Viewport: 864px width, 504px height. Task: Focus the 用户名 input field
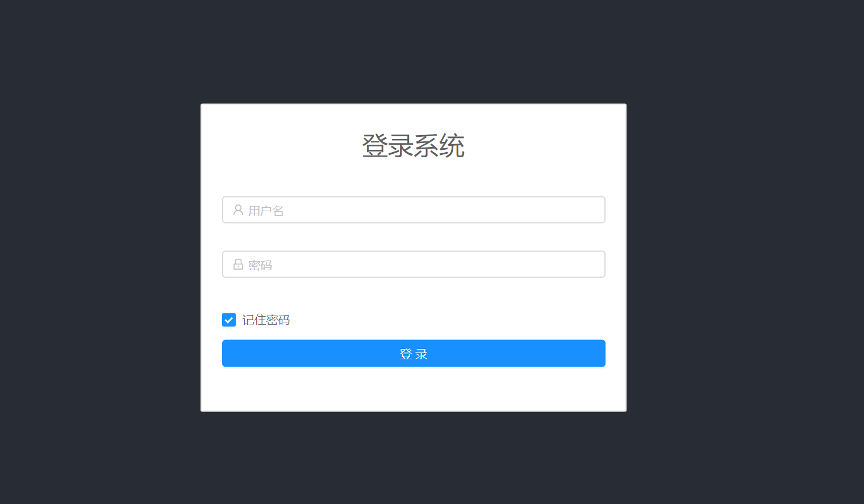414,210
